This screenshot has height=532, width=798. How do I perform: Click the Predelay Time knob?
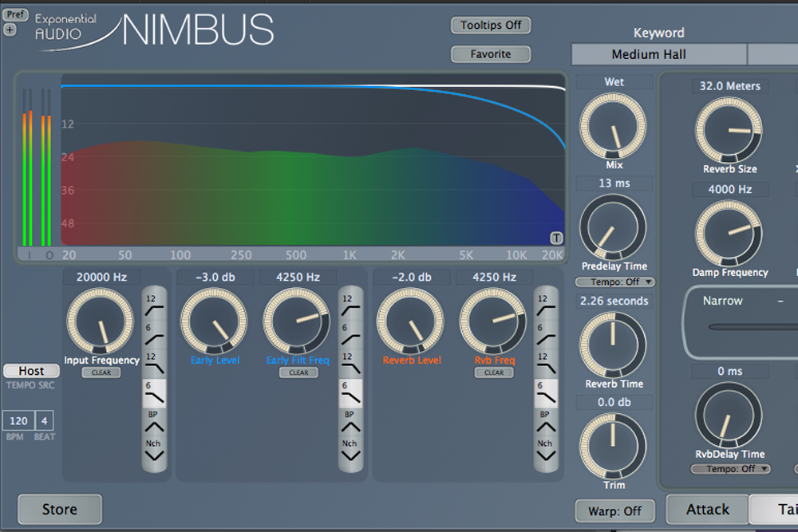pos(613,227)
